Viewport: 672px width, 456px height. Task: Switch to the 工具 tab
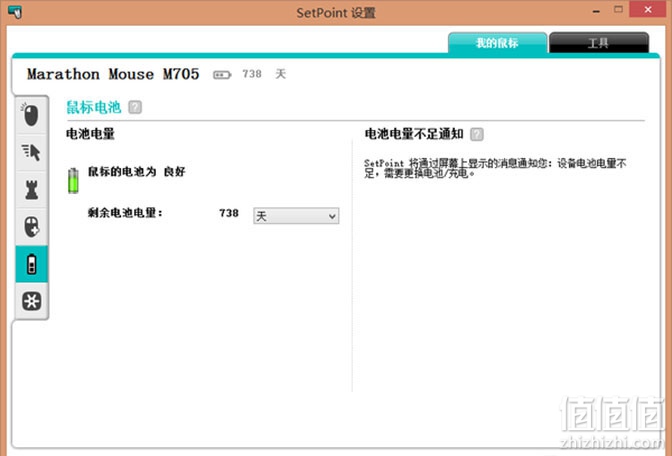(599, 43)
